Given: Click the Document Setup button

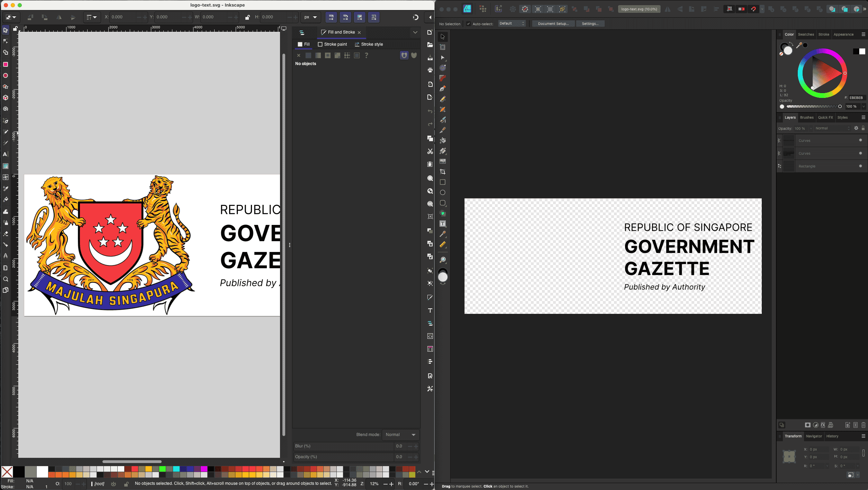Looking at the screenshot, I should click(553, 24).
